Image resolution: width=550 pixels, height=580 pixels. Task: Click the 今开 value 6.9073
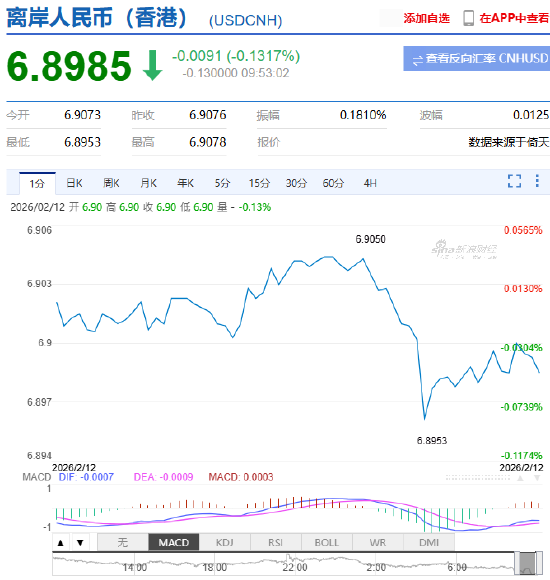pos(82,115)
